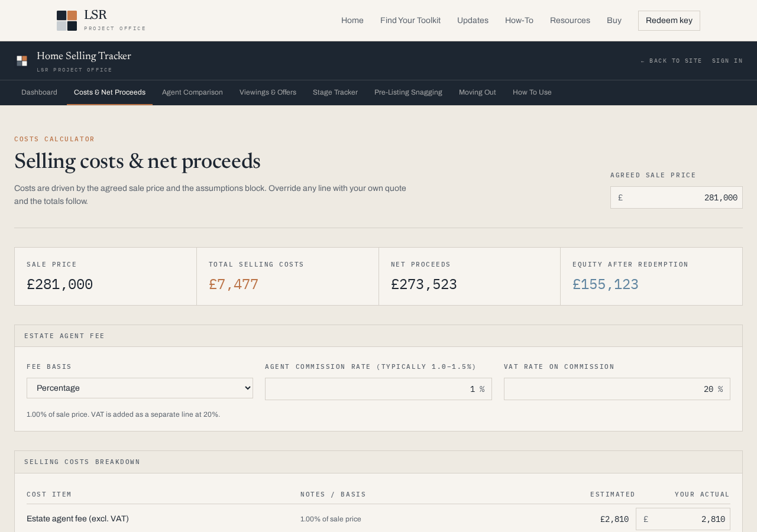Show the Pre-Listing Snagging tab

tap(408, 92)
